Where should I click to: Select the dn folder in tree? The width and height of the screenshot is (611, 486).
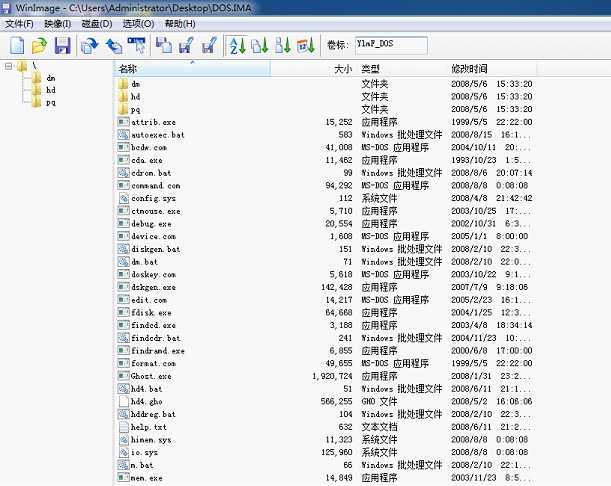pos(51,78)
